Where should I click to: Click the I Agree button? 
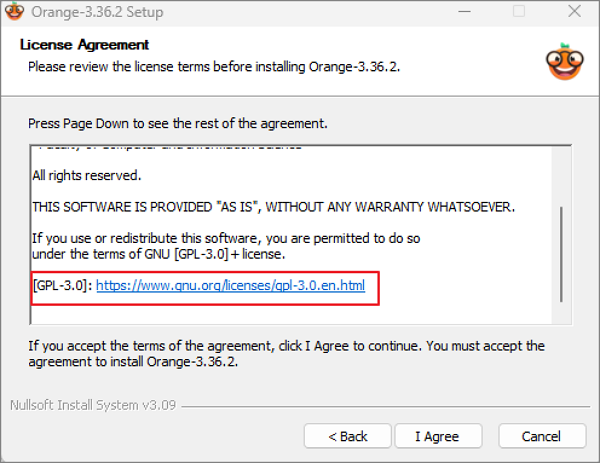[x=438, y=436]
